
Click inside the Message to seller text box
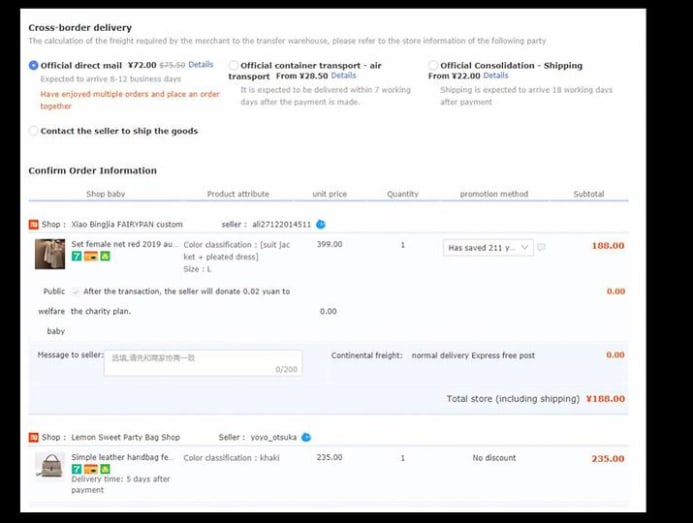click(202, 363)
